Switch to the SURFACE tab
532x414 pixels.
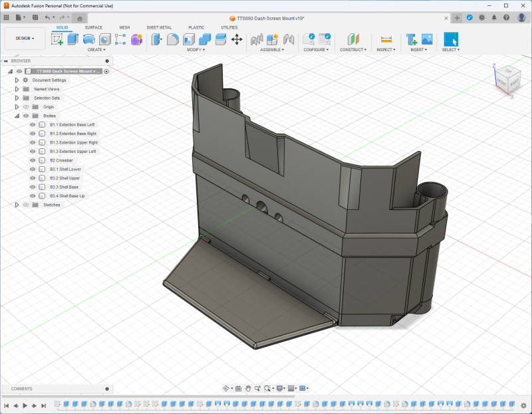[94, 27]
